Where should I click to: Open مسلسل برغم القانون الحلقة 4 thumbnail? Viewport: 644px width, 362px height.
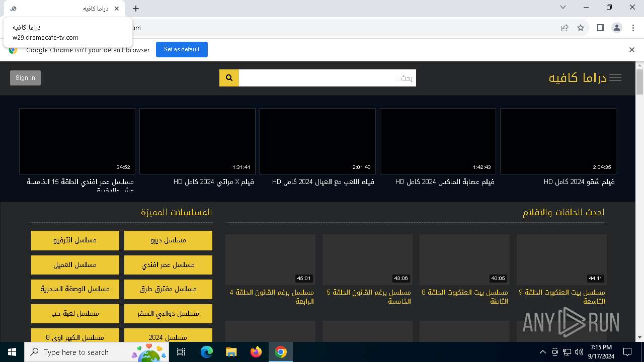click(x=270, y=259)
